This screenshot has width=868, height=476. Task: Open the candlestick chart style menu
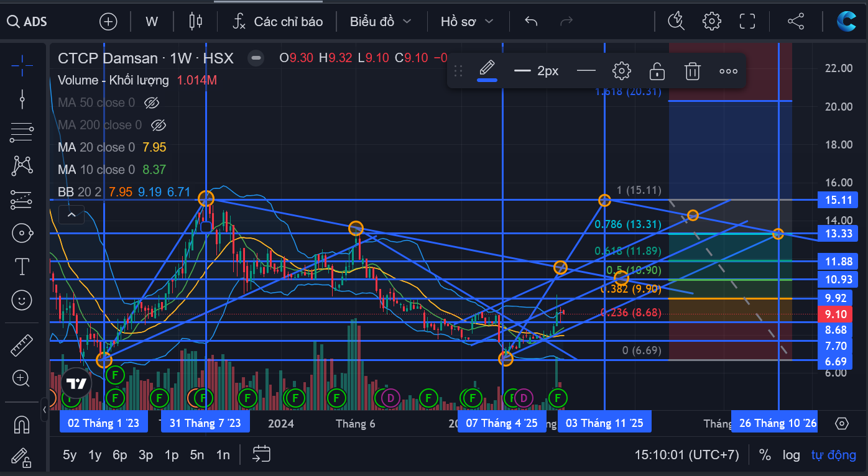[196, 22]
